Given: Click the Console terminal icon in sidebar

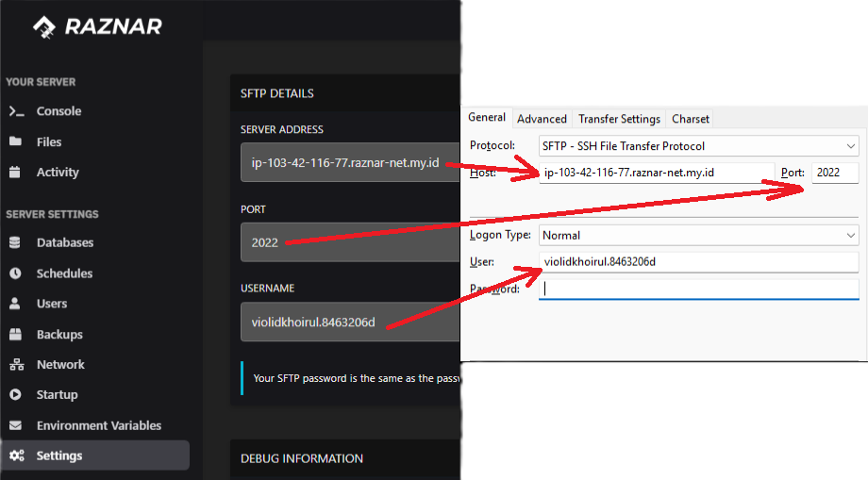Looking at the screenshot, I should [16, 111].
